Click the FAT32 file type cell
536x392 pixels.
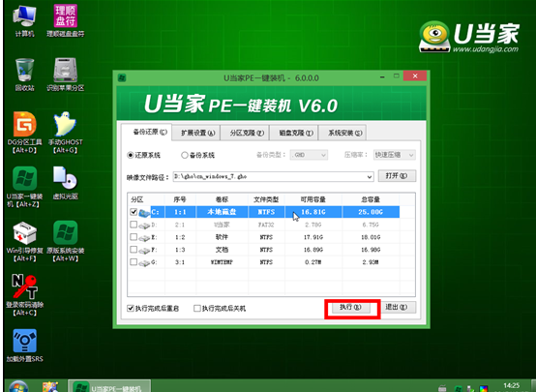point(266,225)
